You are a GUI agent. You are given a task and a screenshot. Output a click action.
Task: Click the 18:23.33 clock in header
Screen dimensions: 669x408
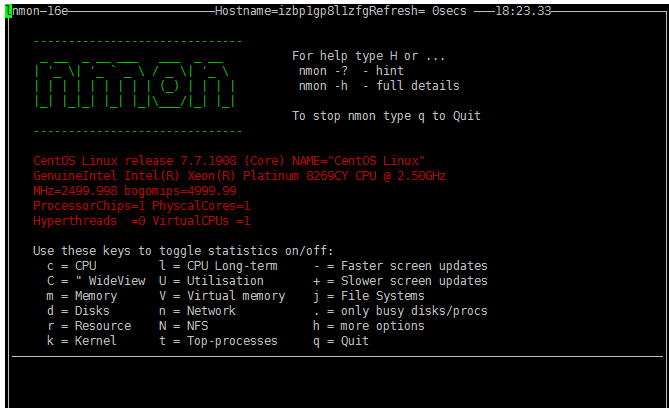[x=523, y=11]
